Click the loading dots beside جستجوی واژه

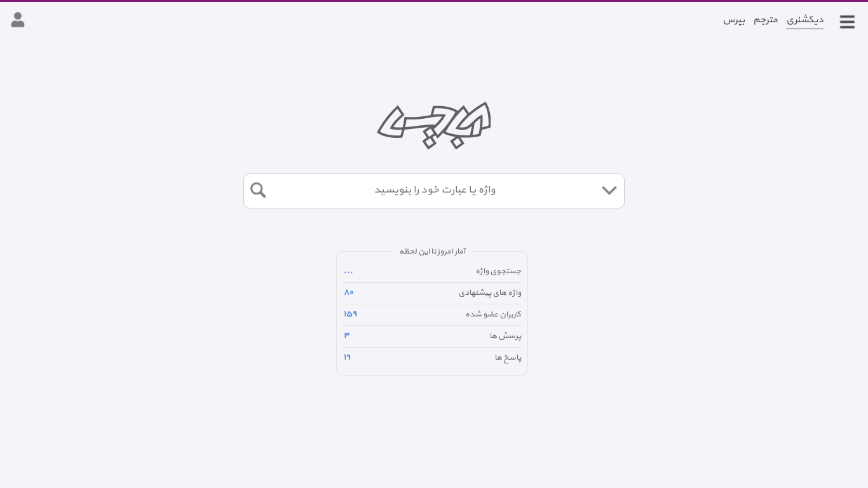[x=348, y=272]
